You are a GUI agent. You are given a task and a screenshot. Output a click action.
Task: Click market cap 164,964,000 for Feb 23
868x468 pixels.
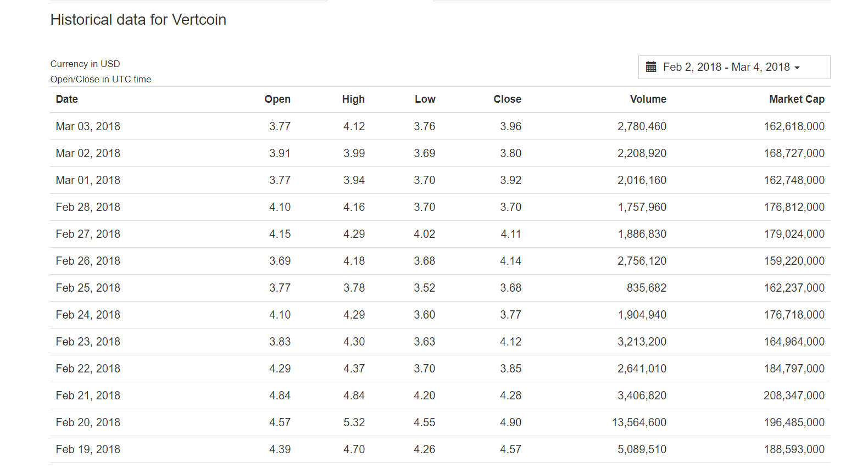click(794, 342)
